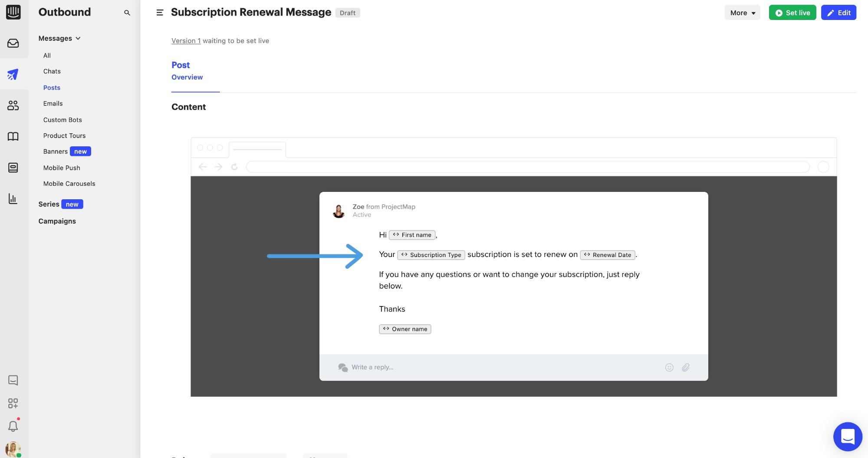Viewport: 868px width, 458px height.
Task: Click the Subscription Renewal Message title
Action: point(251,12)
